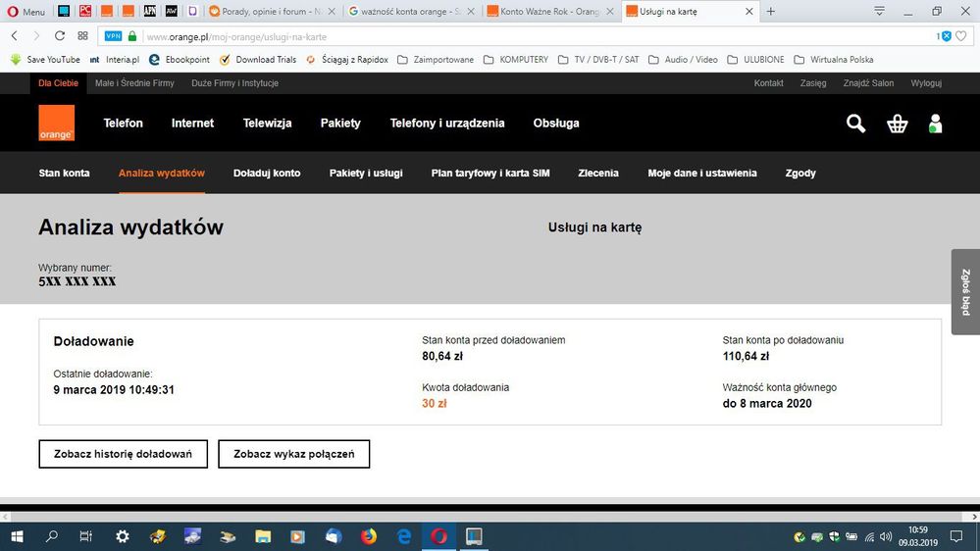Go back with the browser back arrow

click(15, 36)
